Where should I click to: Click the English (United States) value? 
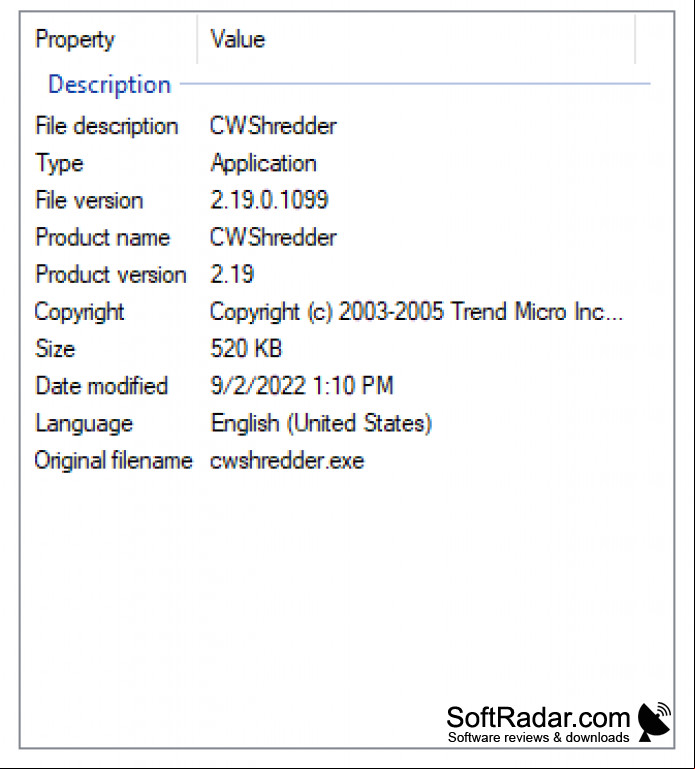click(321, 423)
